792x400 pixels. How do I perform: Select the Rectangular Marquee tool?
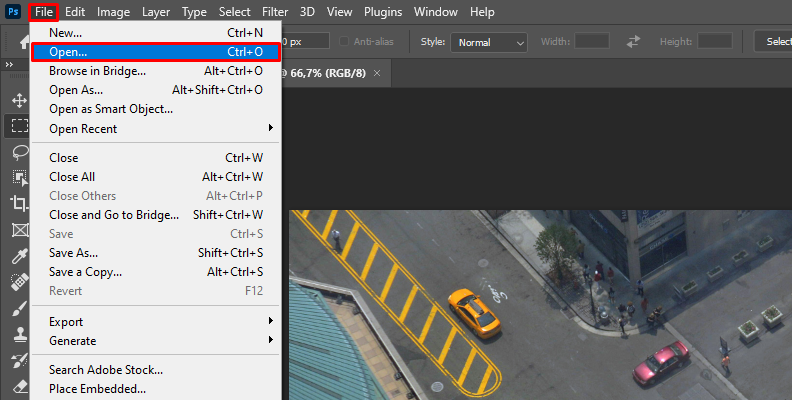[20, 126]
